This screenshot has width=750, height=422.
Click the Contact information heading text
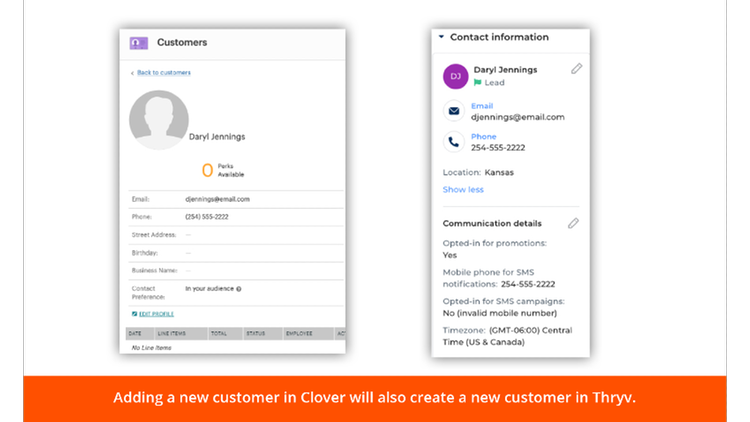coord(499,37)
